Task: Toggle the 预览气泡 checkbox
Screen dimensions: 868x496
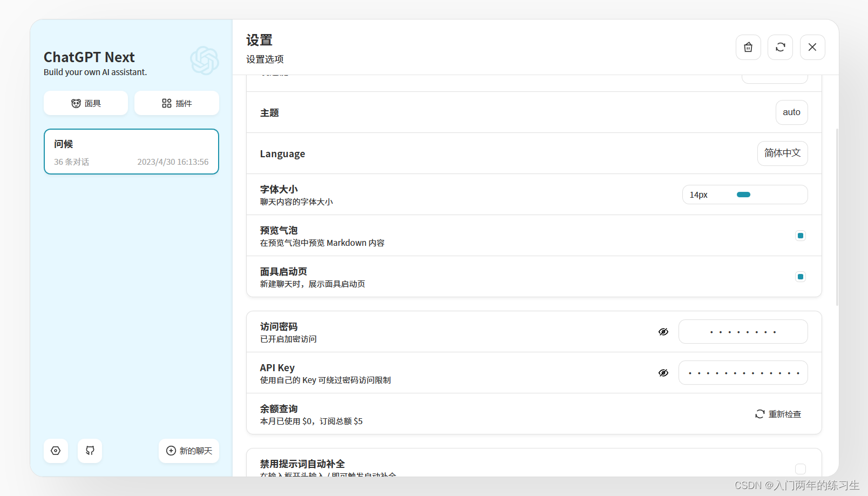Action: click(801, 236)
